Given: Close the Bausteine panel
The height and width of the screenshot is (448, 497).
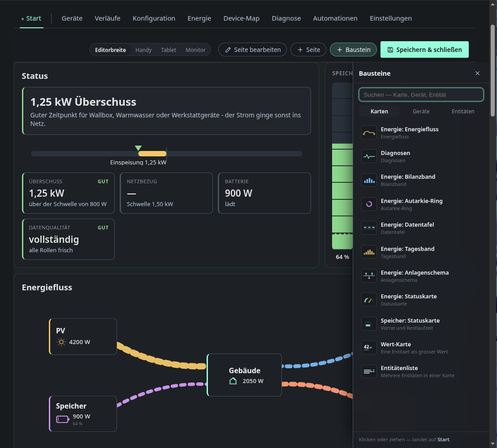Looking at the screenshot, I should (477, 73).
